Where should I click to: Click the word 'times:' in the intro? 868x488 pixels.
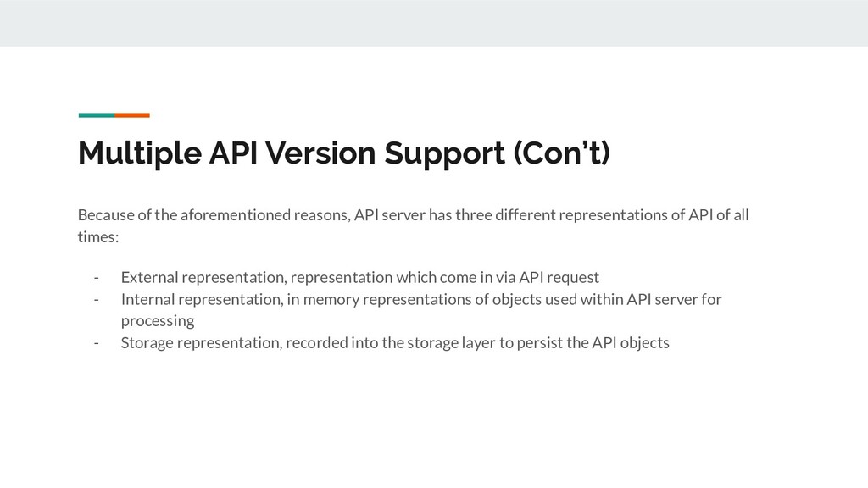coord(98,237)
